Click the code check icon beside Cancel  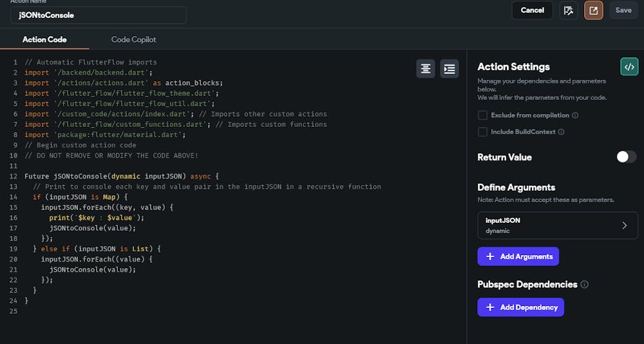click(x=568, y=10)
